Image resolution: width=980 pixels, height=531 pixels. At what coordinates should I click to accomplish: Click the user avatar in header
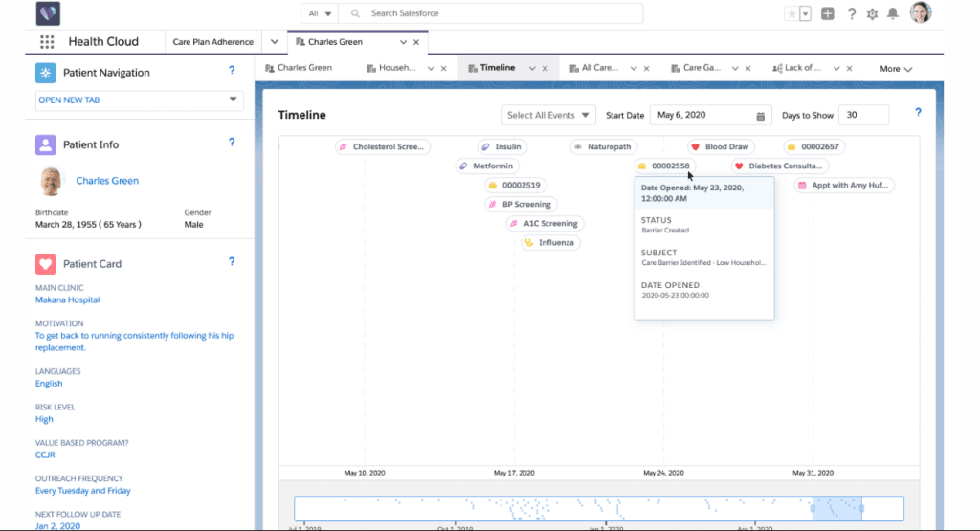coord(921,12)
